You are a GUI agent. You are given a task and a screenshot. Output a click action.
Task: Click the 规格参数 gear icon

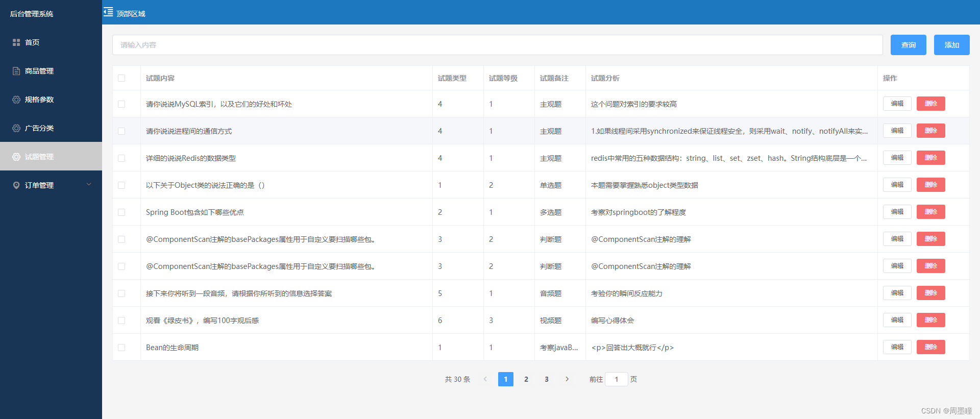click(x=16, y=100)
